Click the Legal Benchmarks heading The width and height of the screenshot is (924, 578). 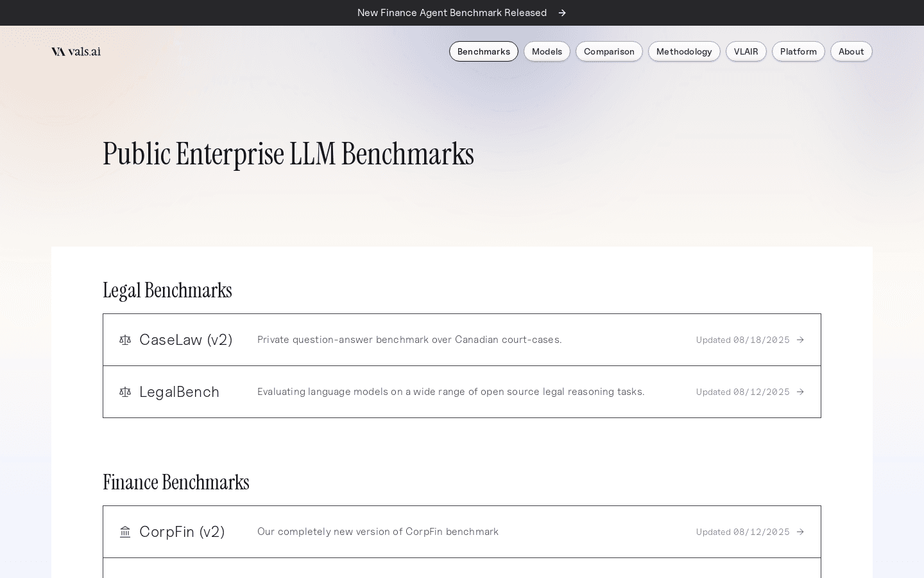point(167,290)
